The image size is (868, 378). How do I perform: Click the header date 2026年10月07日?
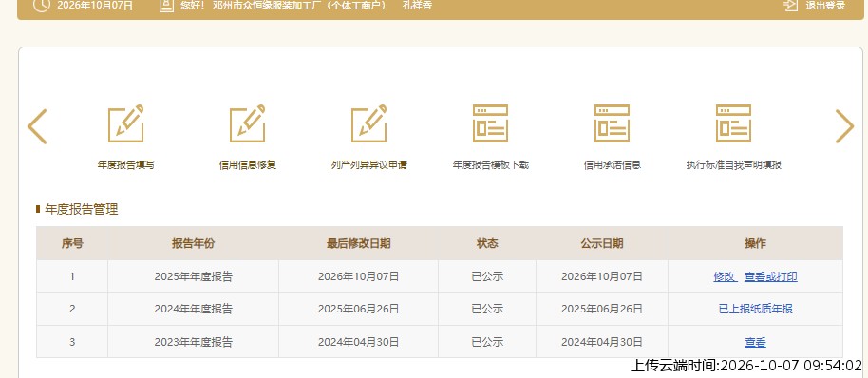(95, 6)
